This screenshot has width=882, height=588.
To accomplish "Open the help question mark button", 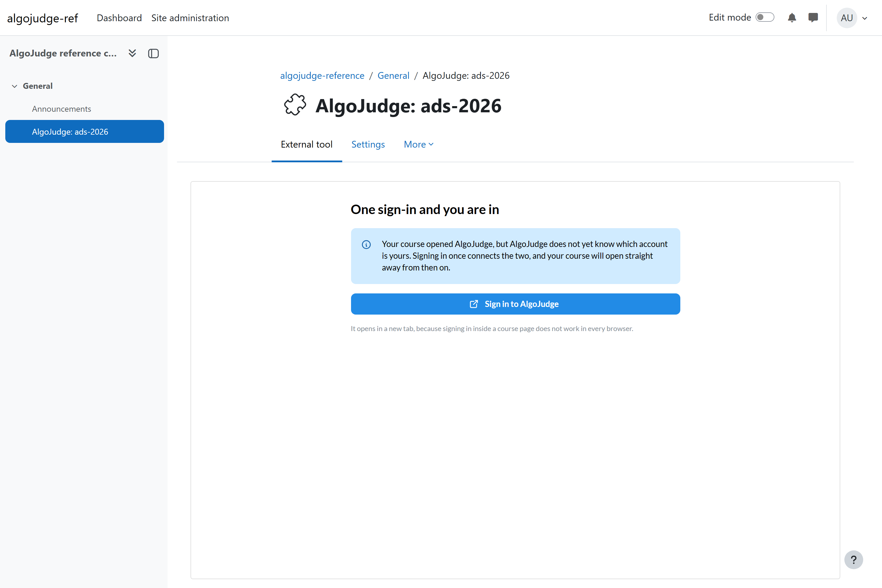I will (x=853, y=559).
